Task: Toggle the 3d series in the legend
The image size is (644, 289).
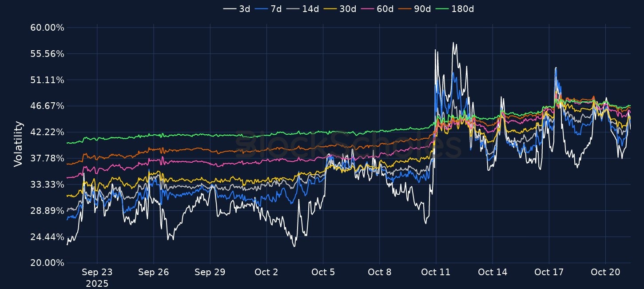Action: tap(237, 9)
